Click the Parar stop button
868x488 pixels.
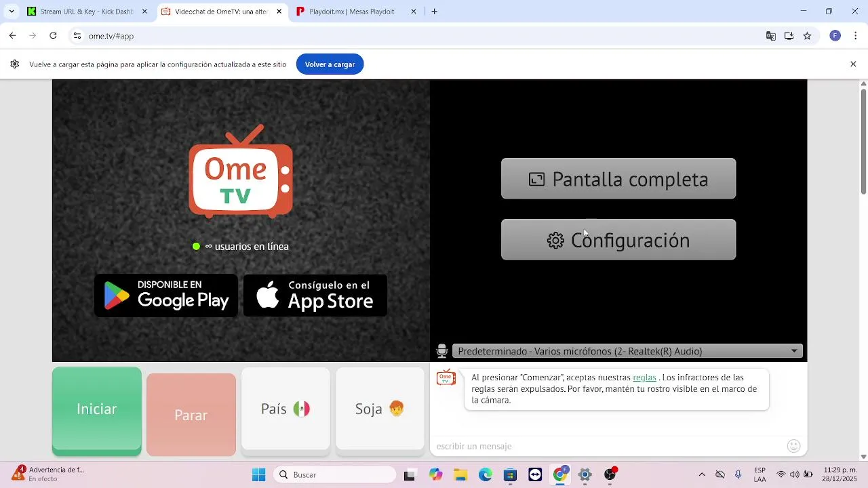pos(191,415)
